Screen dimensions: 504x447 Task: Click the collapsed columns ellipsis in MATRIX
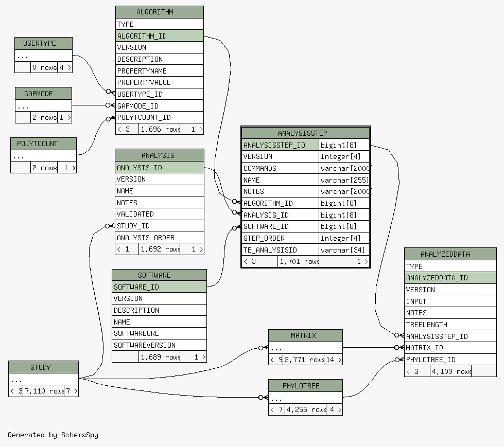tap(305, 348)
